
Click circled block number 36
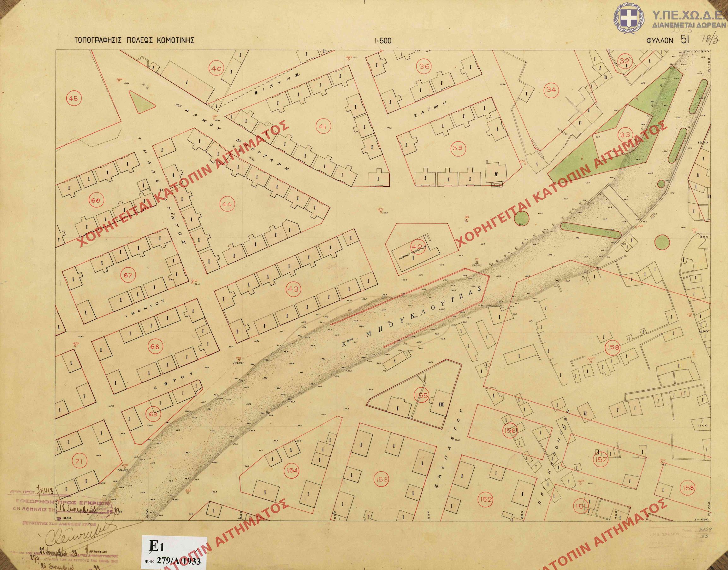424,66
